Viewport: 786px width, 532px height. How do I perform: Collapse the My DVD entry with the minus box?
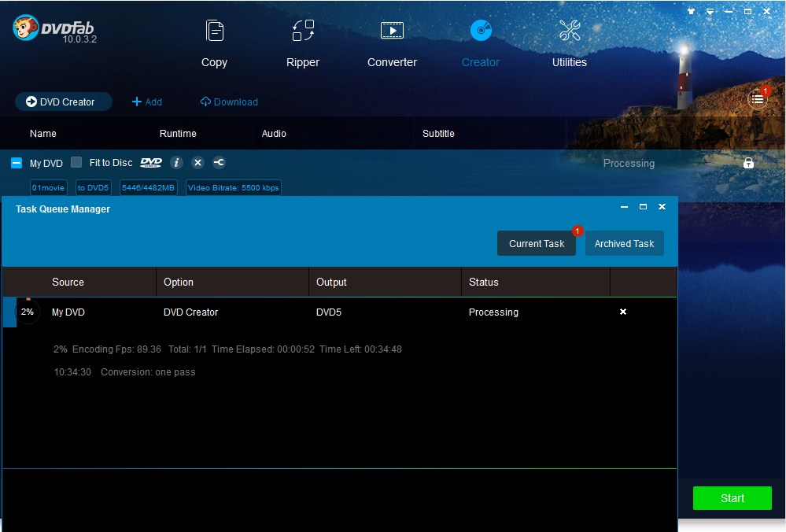tap(17, 163)
